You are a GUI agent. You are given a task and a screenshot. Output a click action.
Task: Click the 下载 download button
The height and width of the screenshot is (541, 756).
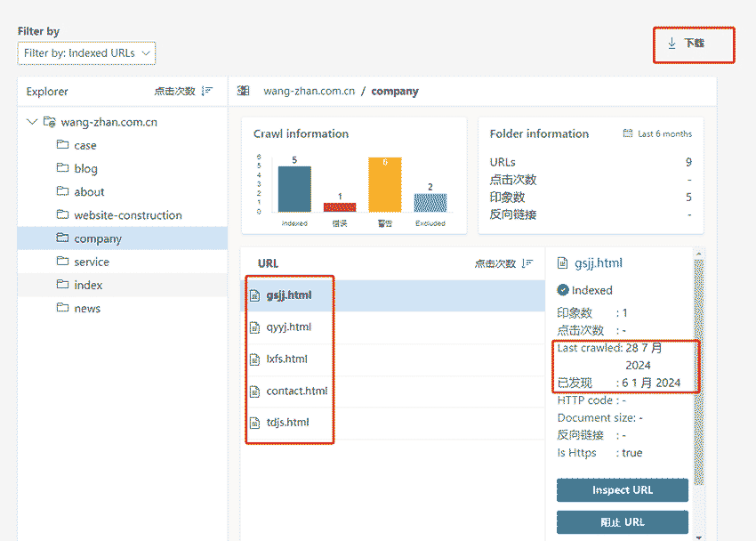694,44
